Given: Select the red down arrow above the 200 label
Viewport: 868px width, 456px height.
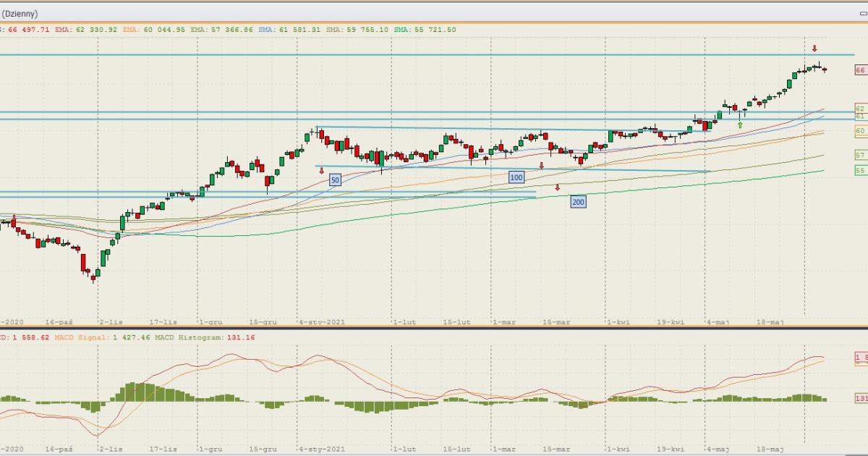Looking at the screenshot, I should (557, 187).
